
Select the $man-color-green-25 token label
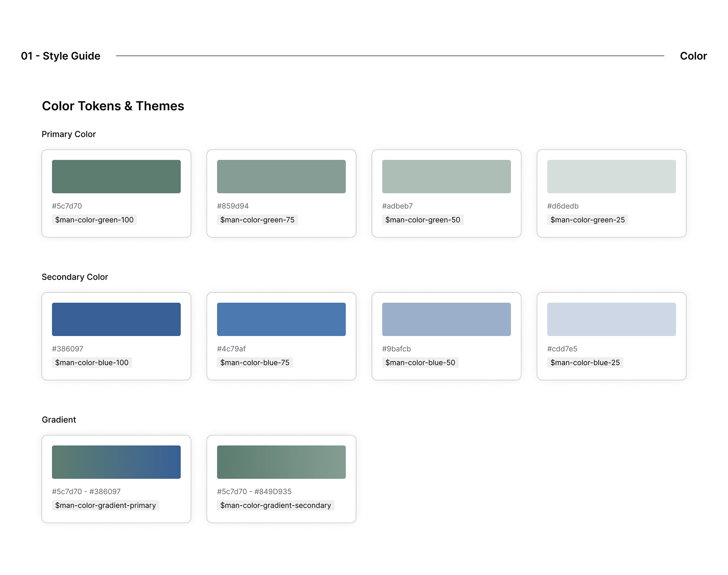pyautogui.click(x=587, y=220)
